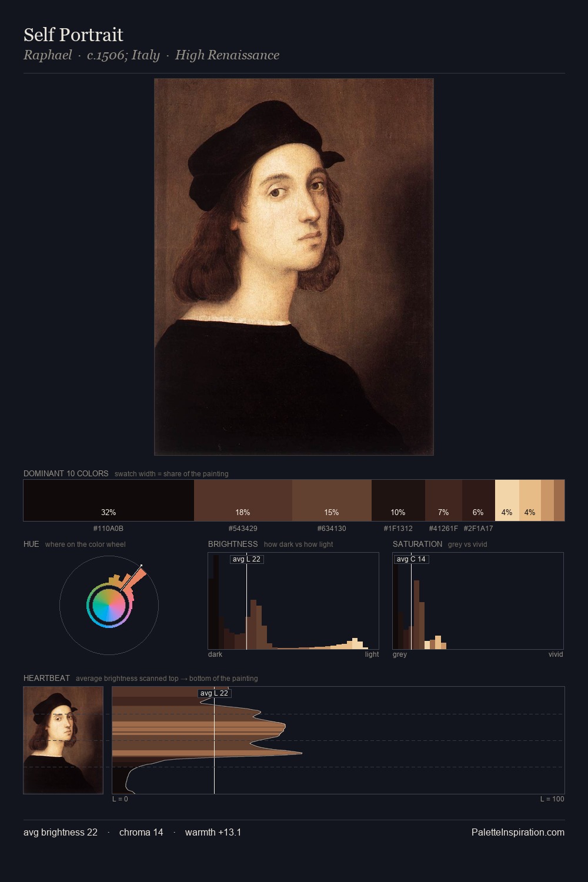This screenshot has height=882, width=588.
Task: Click the hex code #634130
Action: click(x=332, y=529)
